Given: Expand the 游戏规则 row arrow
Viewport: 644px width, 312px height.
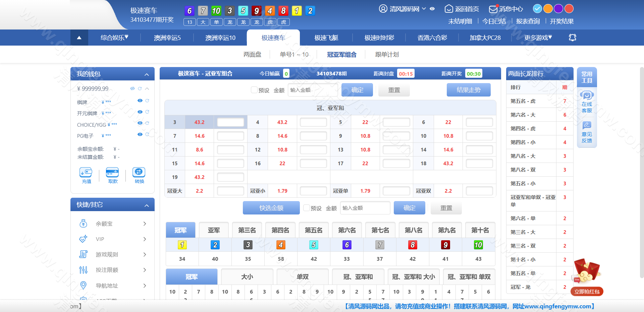Looking at the screenshot, I should (145, 254).
